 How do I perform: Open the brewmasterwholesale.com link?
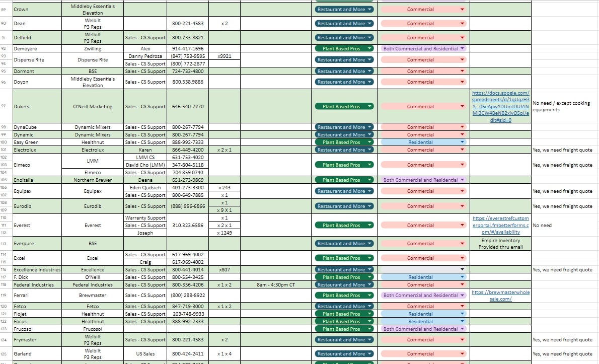pos(500,296)
